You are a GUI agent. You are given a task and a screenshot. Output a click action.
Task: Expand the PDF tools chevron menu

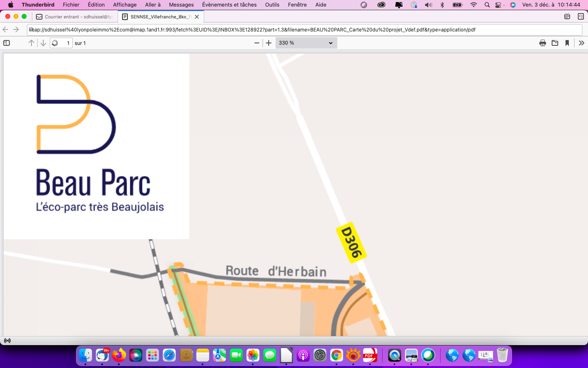581,43
